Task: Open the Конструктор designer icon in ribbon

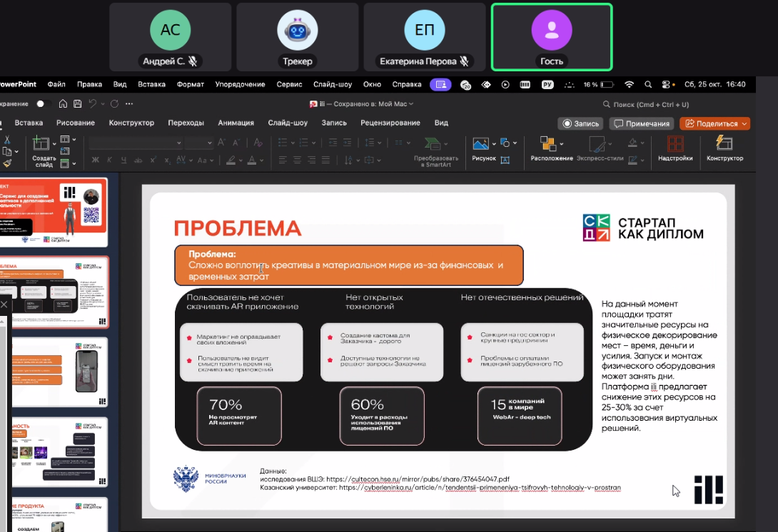Action: click(x=724, y=144)
